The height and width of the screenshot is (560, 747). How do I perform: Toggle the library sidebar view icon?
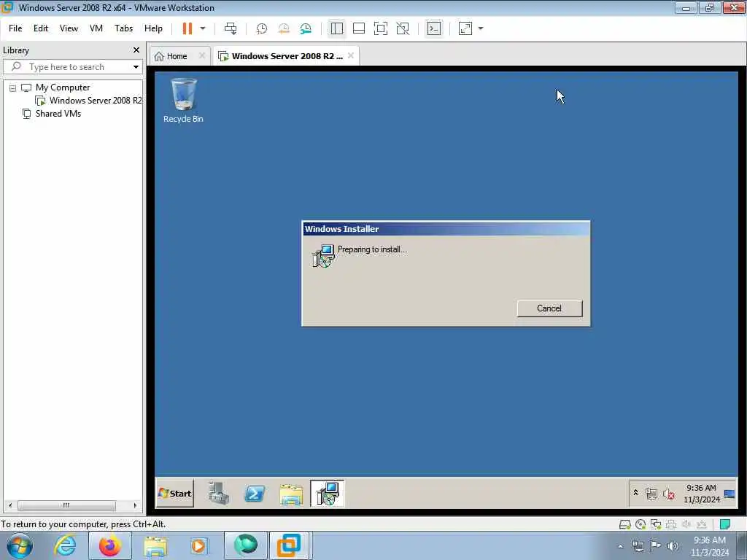coord(337,28)
